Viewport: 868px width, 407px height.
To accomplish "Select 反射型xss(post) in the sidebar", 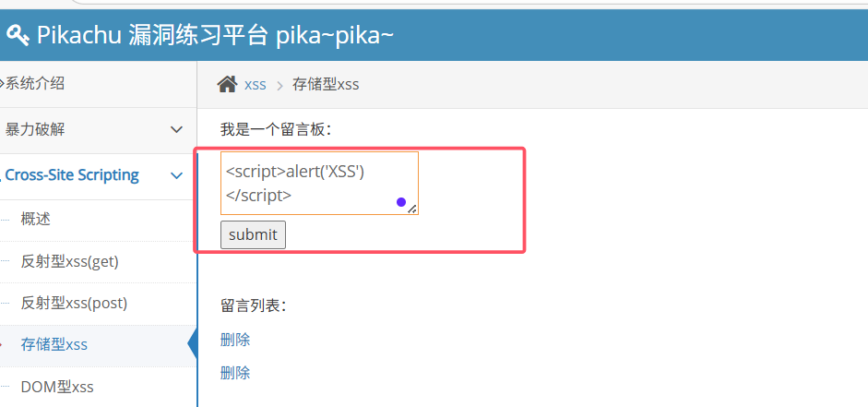I will pyautogui.click(x=74, y=304).
